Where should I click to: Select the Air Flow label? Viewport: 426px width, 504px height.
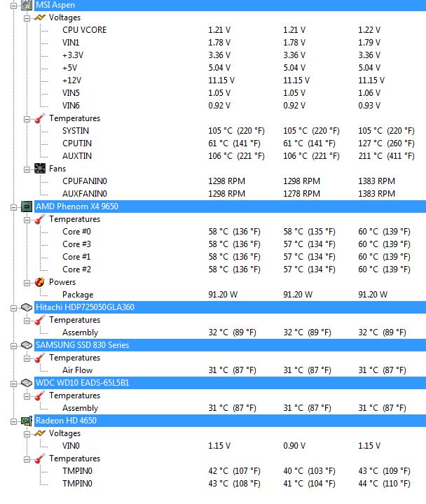pyautogui.click(x=78, y=370)
